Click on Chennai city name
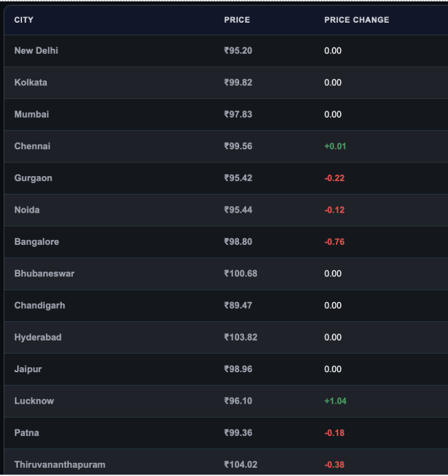Screen dimensions: 448x476 point(32,147)
